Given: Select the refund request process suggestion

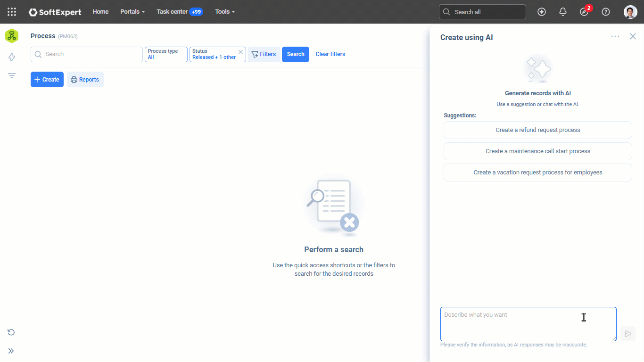Looking at the screenshot, I should [538, 130].
